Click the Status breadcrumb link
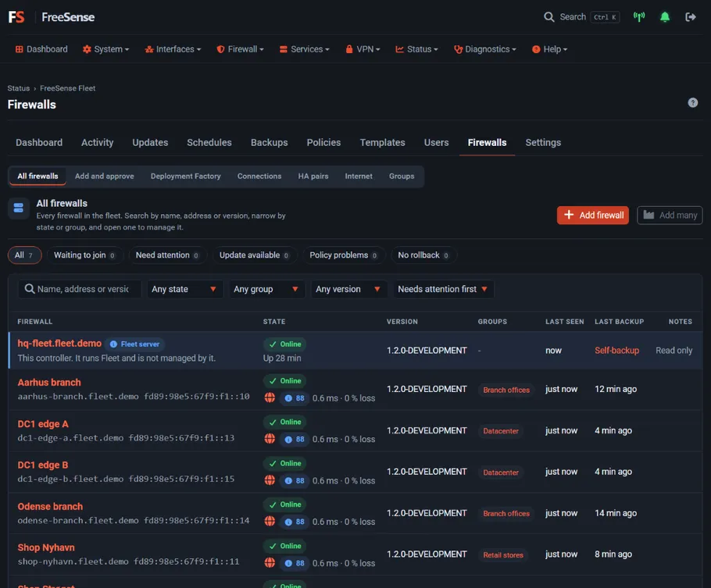This screenshot has width=711, height=588. (18, 88)
